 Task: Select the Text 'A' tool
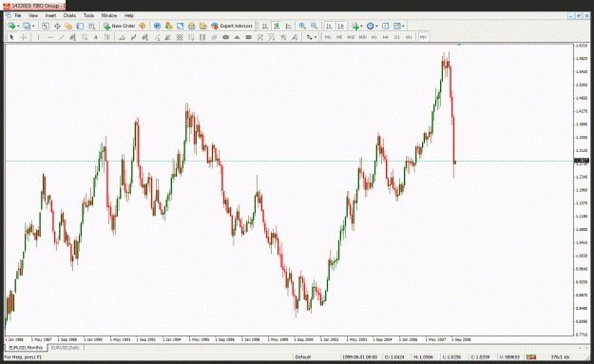click(96, 37)
